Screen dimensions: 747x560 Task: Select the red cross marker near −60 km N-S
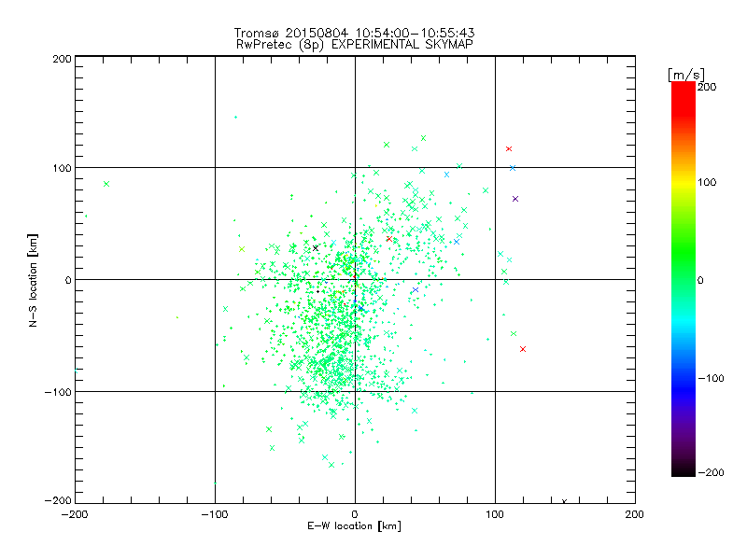click(x=523, y=349)
